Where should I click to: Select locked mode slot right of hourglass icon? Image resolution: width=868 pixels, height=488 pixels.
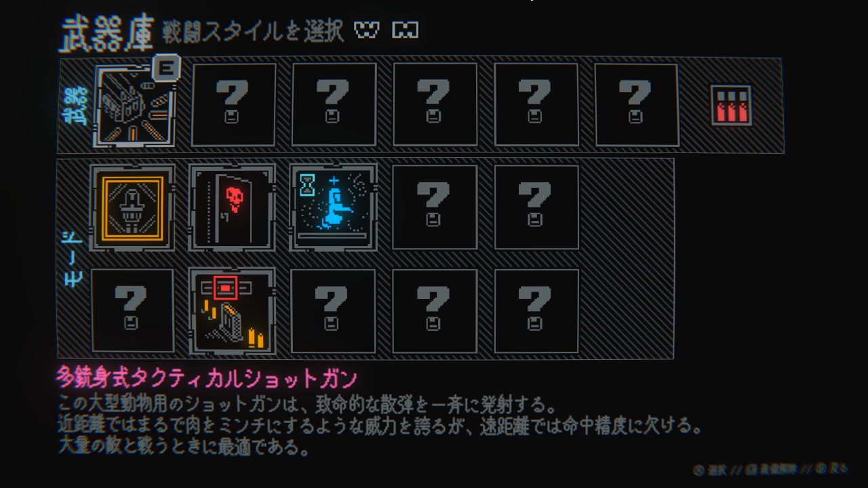pos(435,207)
